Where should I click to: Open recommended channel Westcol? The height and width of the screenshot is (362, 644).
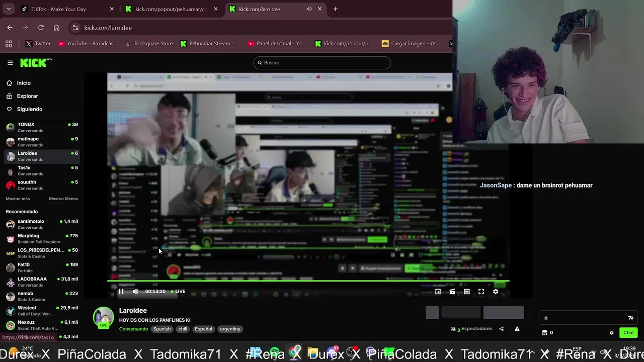pos(41,311)
